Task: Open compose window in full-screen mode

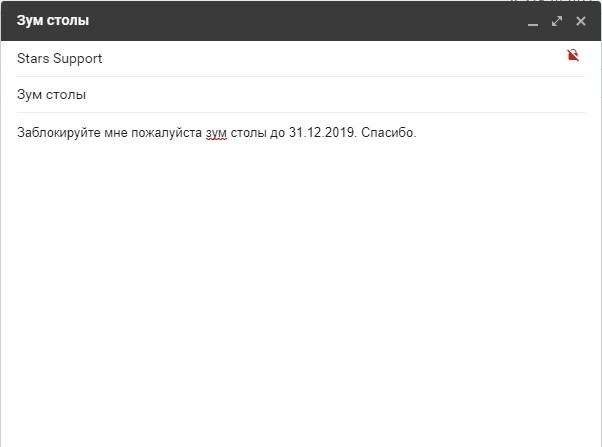Action: [x=557, y=21]
